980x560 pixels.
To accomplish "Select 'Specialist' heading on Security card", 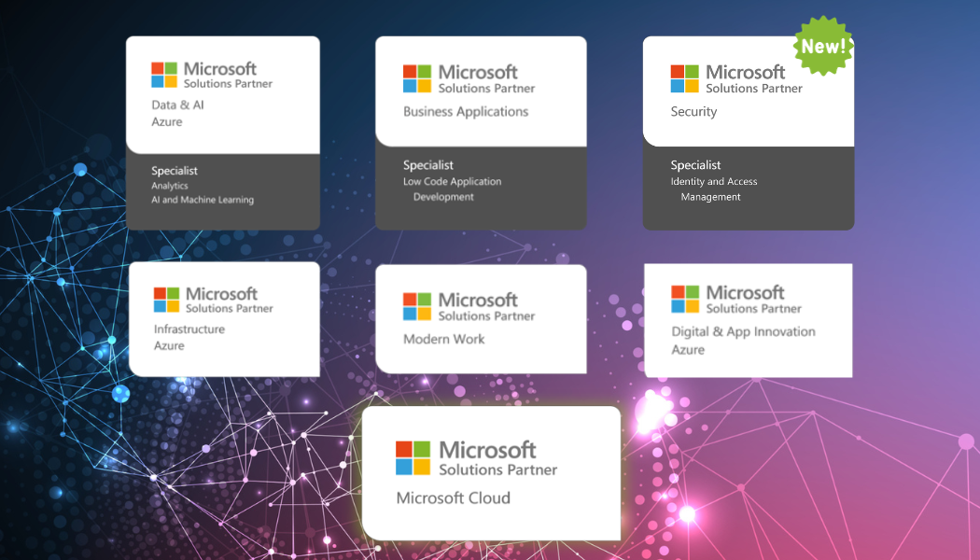I will [695, 165].
